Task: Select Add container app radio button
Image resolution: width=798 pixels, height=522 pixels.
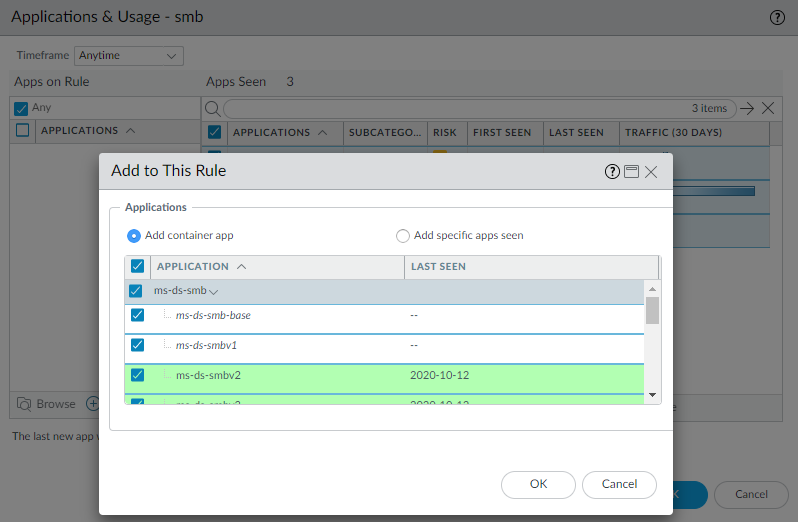Action: (133, 236)
